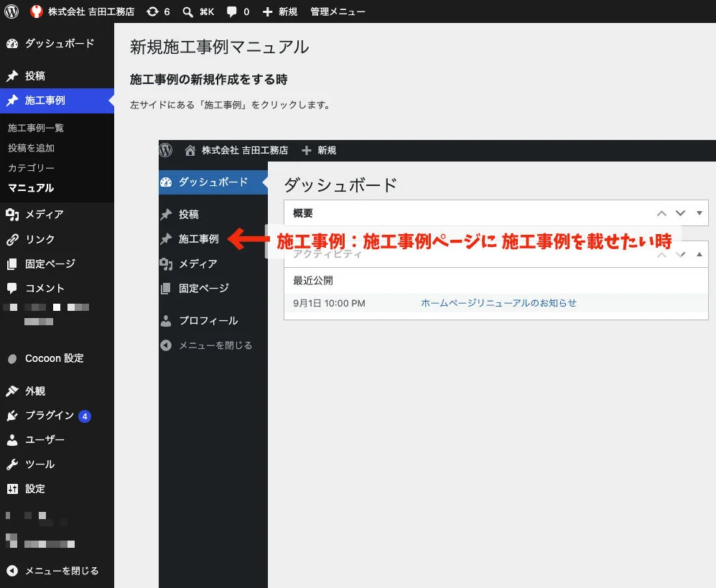
Task: Click the 最近公開 heading text
Action: (x=313, y=281)
